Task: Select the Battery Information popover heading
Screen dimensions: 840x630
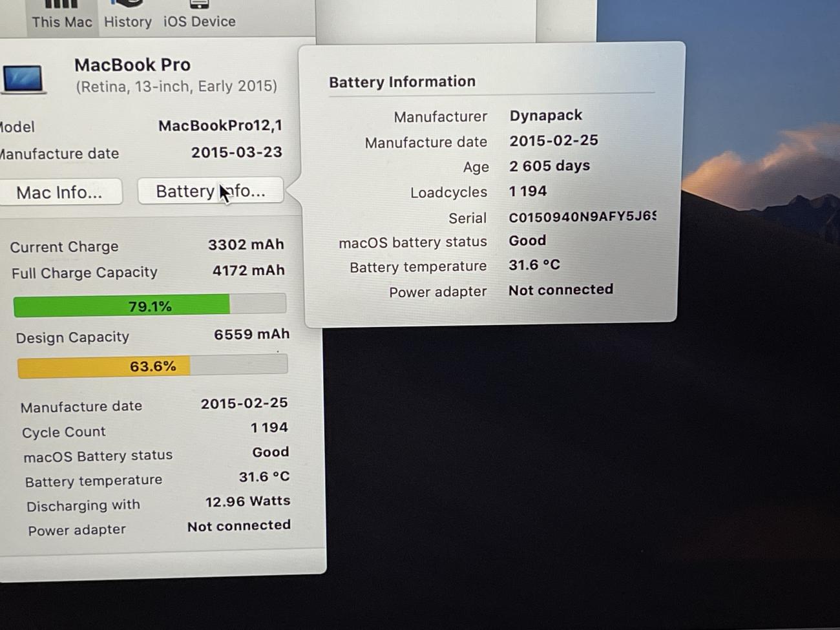Action: coord(402,81)
